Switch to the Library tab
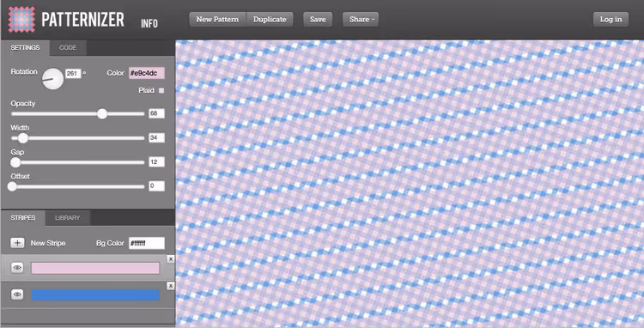 pyautogui.click(x=67, y=217)
